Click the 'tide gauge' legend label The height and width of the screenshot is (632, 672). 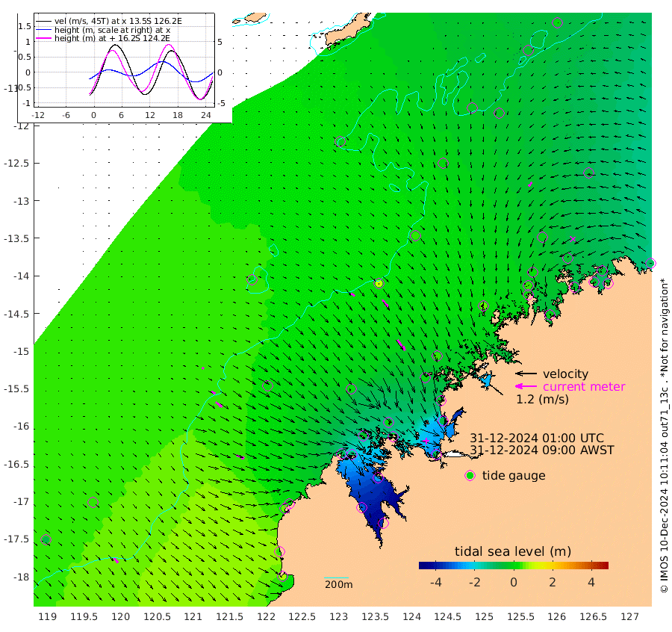click(514, 476)
